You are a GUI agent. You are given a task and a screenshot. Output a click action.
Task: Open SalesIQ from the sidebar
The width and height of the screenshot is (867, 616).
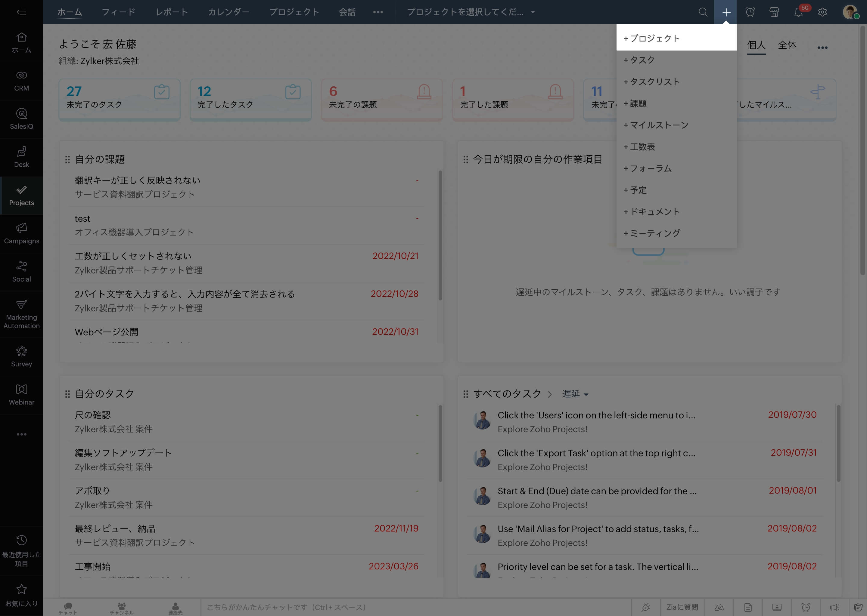22,119
